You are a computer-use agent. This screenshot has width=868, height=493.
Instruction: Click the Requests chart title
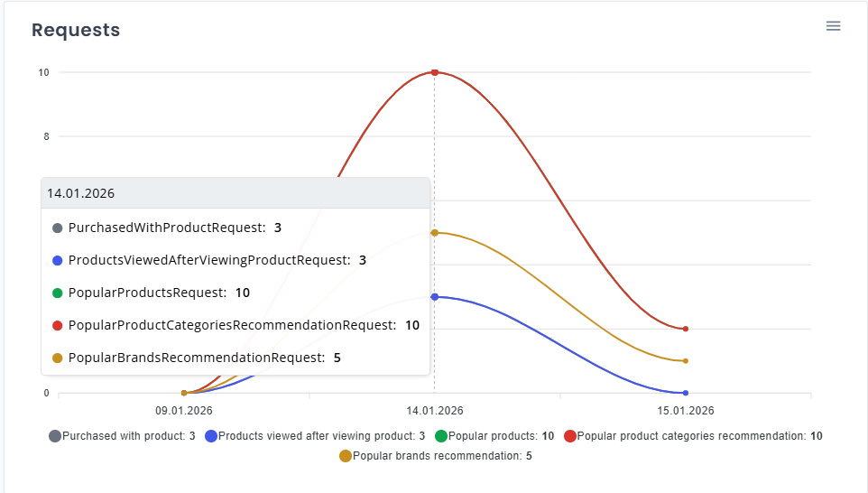[76, 30]
